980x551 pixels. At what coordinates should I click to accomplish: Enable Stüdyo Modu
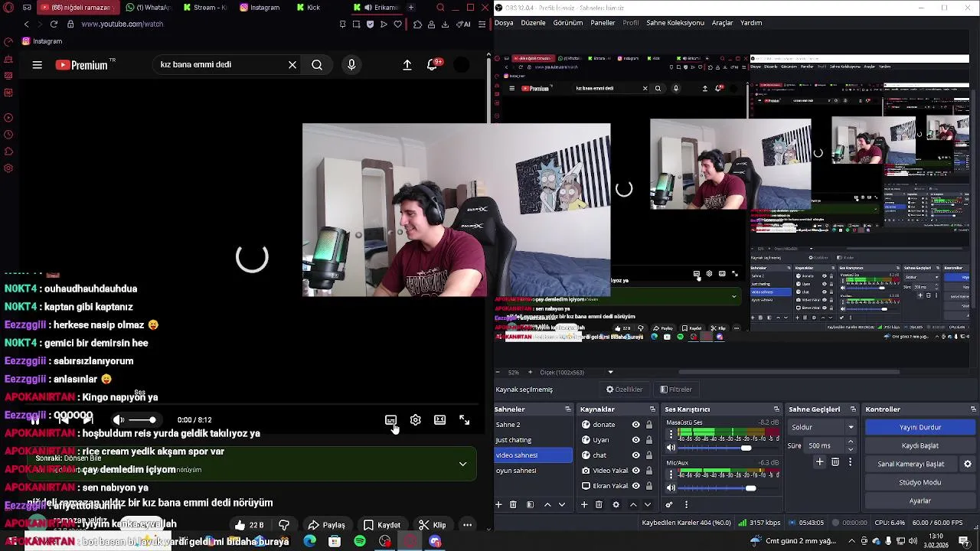920,482
